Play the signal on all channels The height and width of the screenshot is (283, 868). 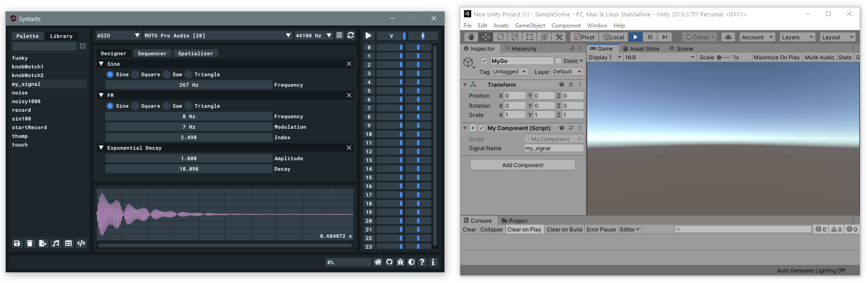[368, 36]
